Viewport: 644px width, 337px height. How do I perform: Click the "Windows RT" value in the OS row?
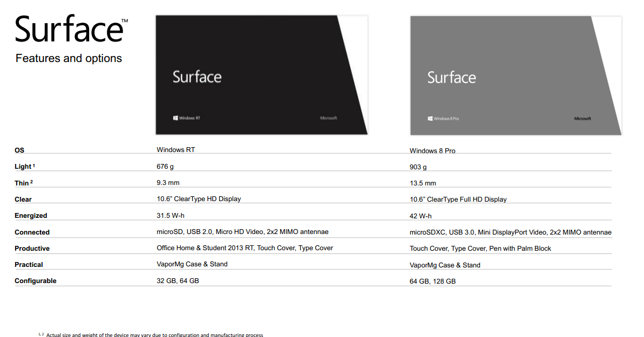pyautogui.click(x=176, y=150)
